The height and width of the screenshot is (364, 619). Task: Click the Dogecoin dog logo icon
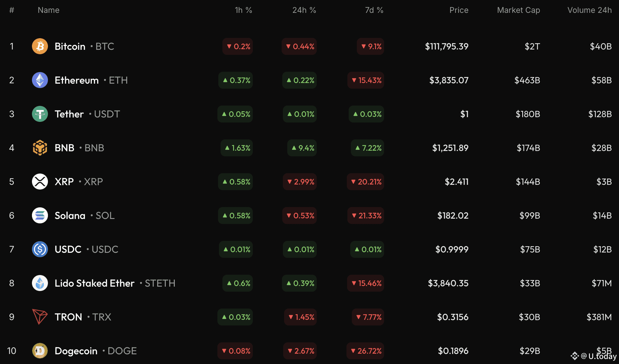point(40,351)
